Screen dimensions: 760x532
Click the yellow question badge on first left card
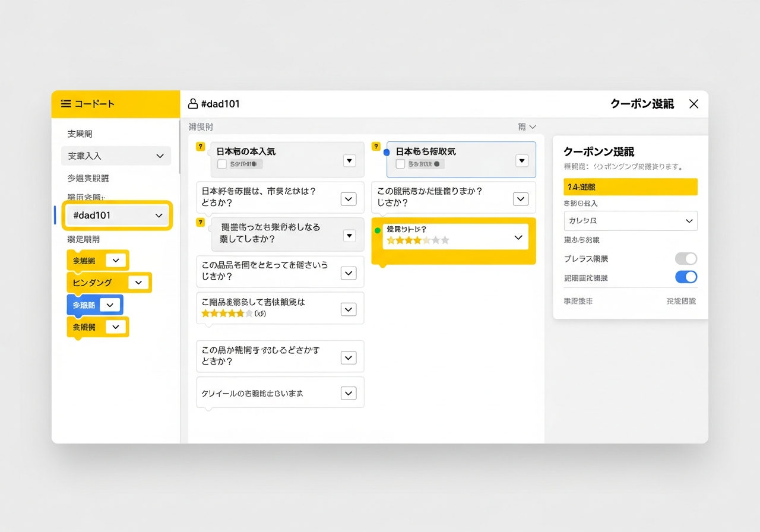[x=201, y=146]
